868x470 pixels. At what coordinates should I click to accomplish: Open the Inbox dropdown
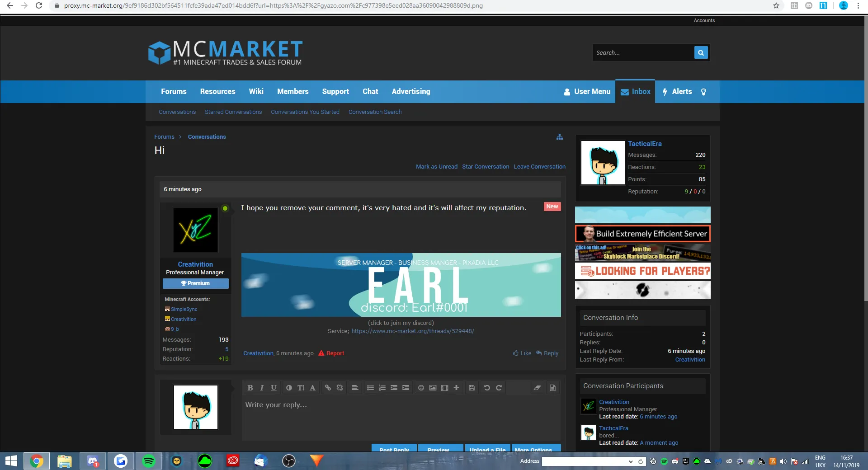635,92
